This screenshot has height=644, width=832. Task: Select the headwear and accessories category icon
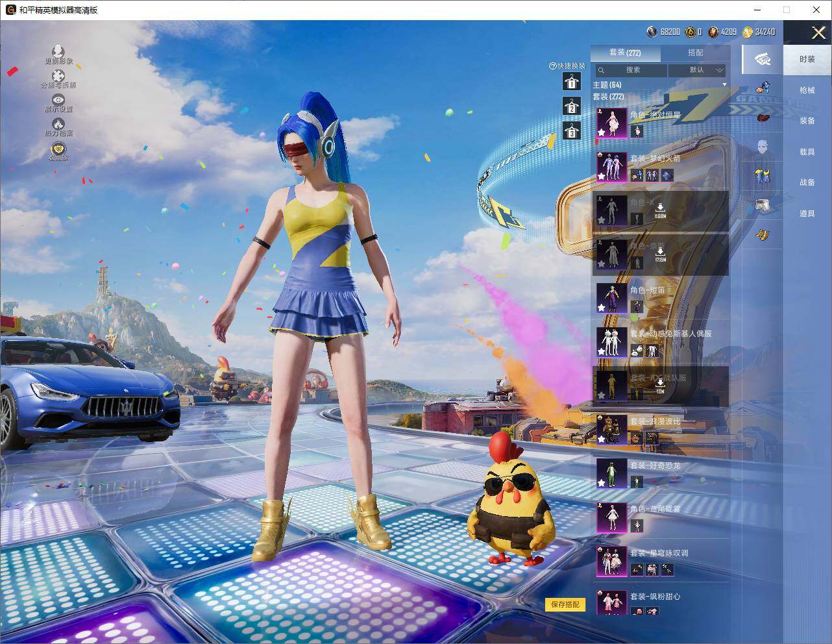coord(763,86)
